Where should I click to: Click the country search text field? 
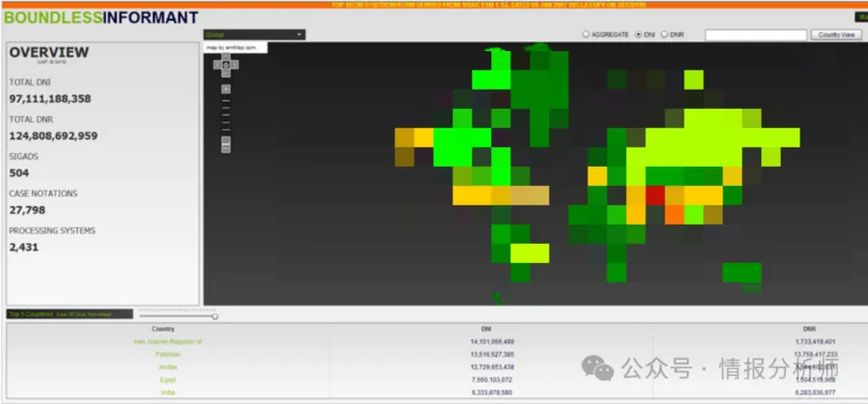point(755,35)
